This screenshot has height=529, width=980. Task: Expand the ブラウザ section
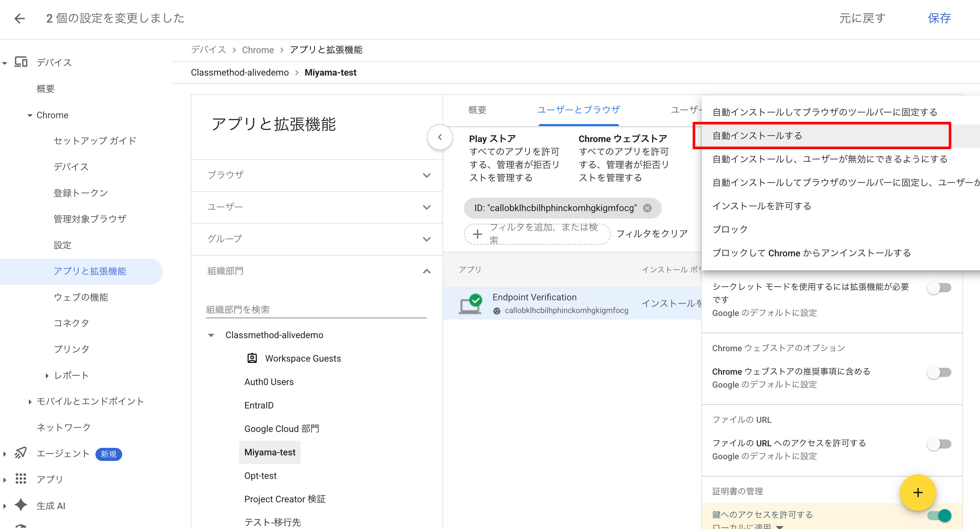tap(317, 175)
